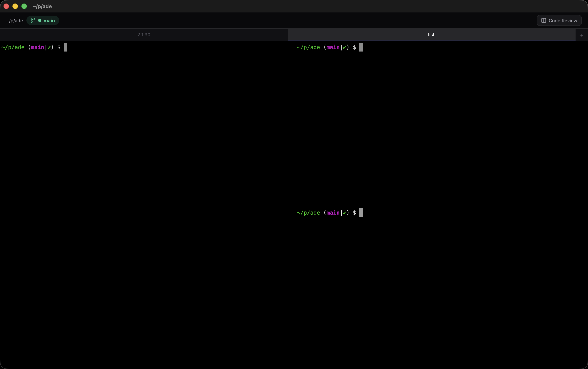Click the horizontal divider between the right panes
The height and width of the screenshot is (369, 588).
tap(439, 205)
